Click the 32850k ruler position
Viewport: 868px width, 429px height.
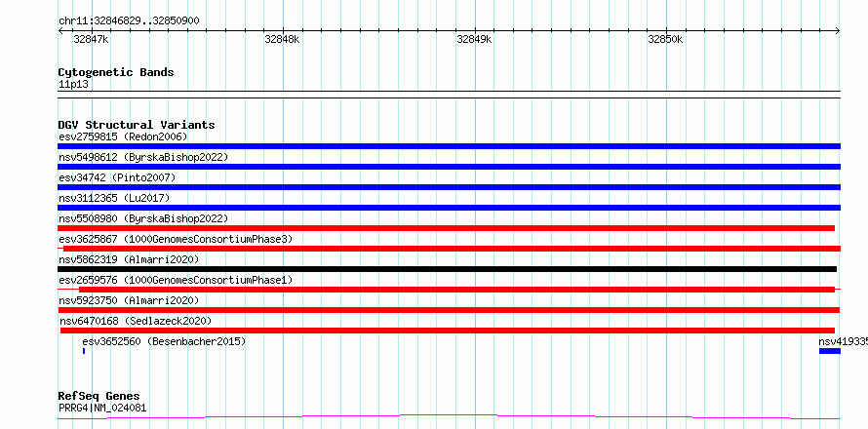pyautogui.click(x=666, y=39)
